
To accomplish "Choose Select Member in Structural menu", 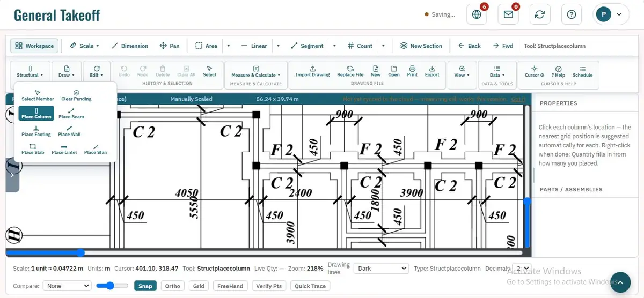I will coord(38,95).
